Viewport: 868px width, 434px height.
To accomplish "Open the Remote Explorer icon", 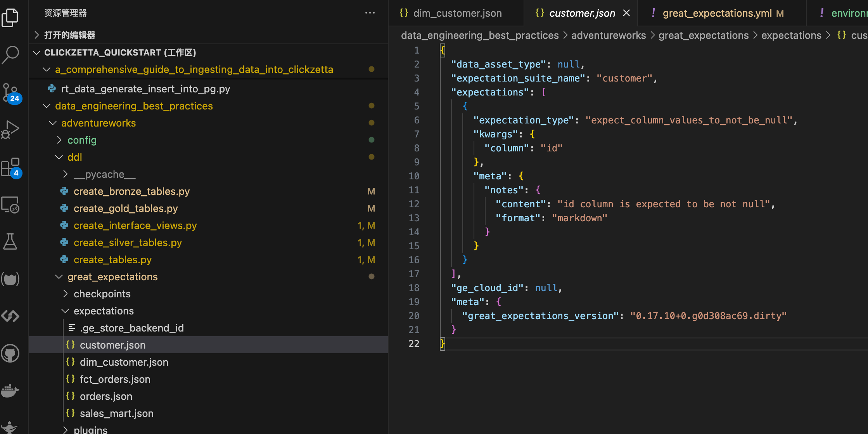I will 10,205.
